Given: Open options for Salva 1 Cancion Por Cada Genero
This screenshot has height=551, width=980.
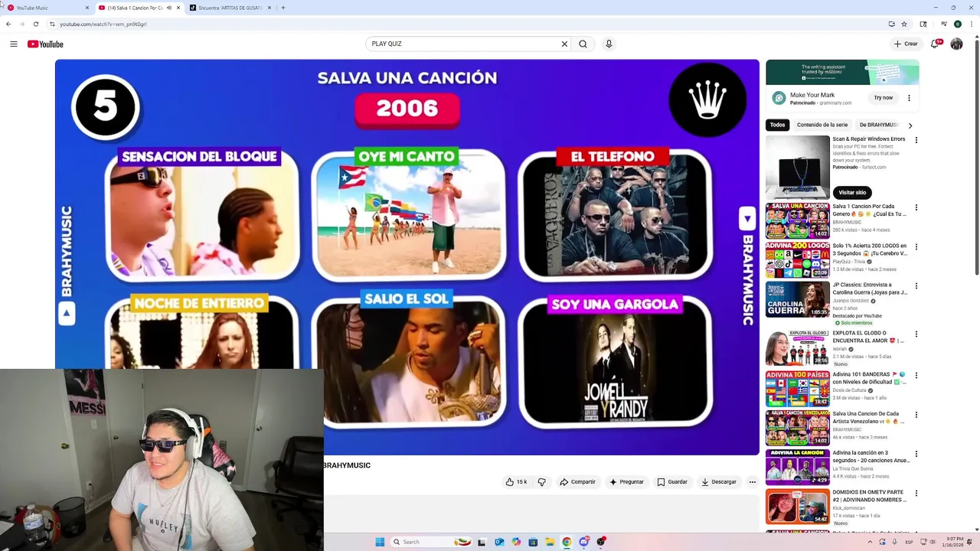Looking at the screenshot, I should coord(916,207).
